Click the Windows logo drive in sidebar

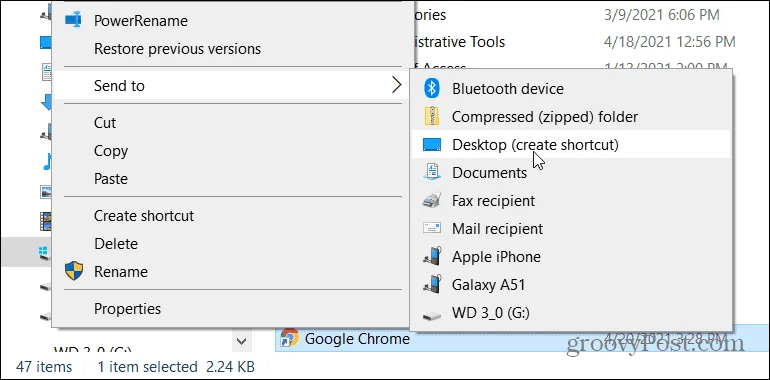point(46,252)
